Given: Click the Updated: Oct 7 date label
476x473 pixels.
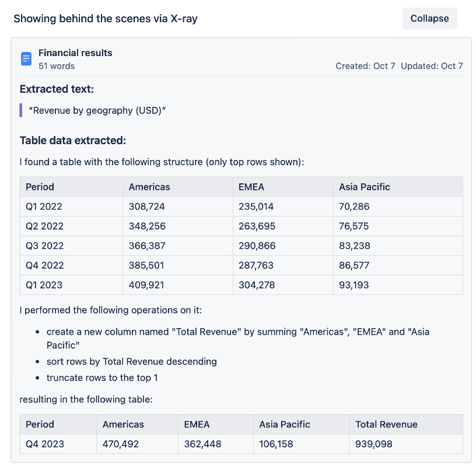Looking at the screenshot, I should pos(432,66).
